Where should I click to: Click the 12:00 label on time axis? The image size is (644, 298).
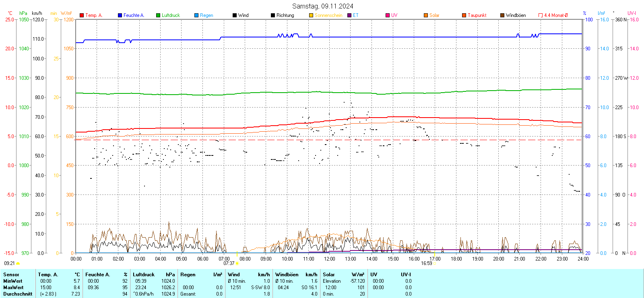click(x=330, y=259)
